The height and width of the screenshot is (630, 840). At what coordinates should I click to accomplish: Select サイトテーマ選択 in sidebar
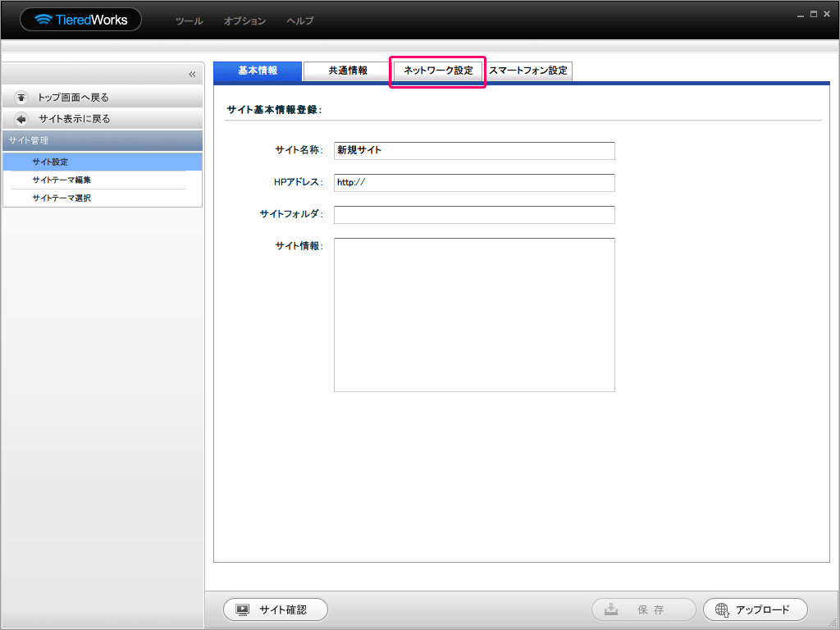click(x=62, y=198)
